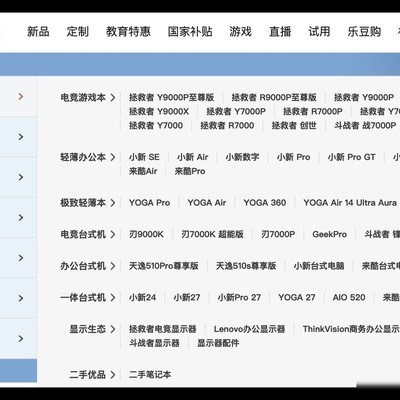Open 小新台式电脑
Screen dimensions: 400x400
[319, 266]
